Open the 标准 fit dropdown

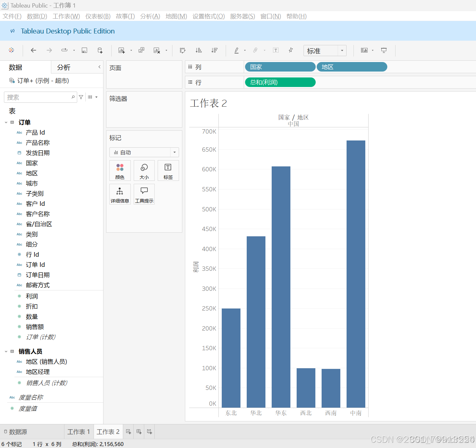(x=342, y=51)
